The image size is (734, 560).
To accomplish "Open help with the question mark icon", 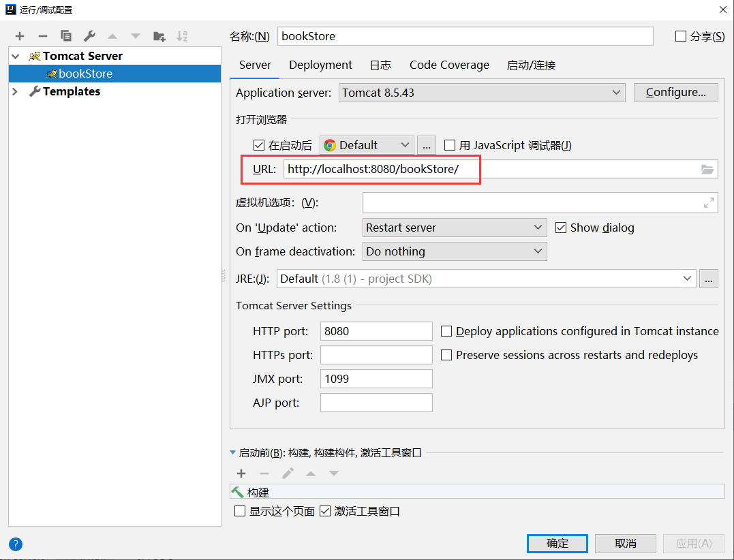I will tap(16, 544).
